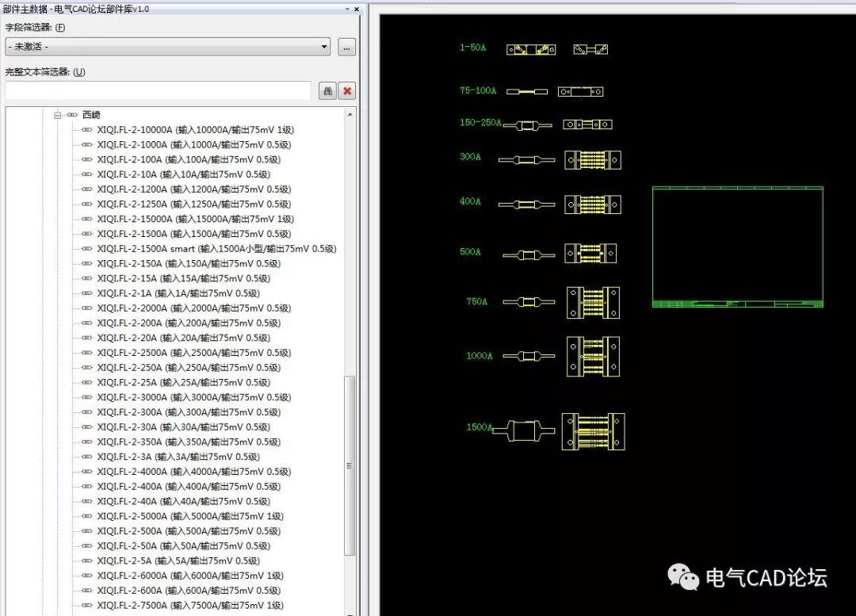Screen dimensions: 856x616
Task: Select the XIQI.FL-2-7500A part
Action: (190, 606)
